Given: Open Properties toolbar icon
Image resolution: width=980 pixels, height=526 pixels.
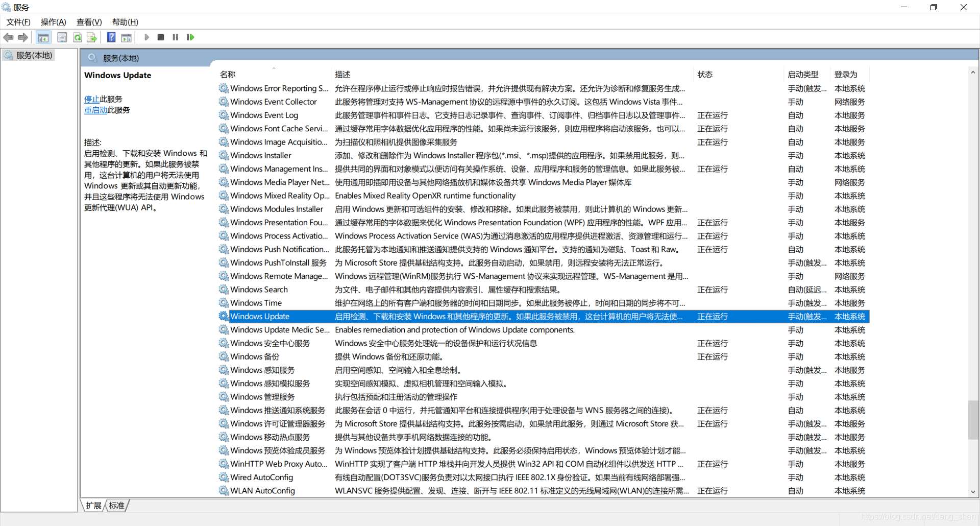Looking at the screenshot, I should pos(62,37).
